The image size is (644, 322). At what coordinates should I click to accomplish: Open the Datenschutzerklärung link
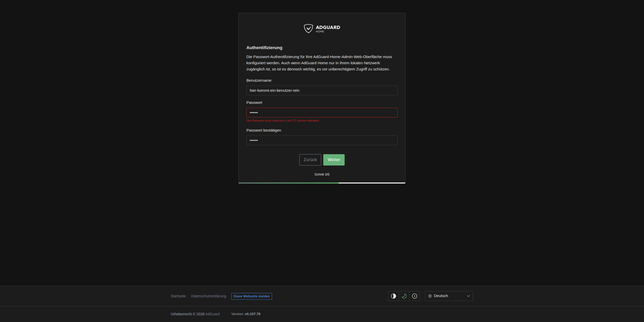pos(209,296)
